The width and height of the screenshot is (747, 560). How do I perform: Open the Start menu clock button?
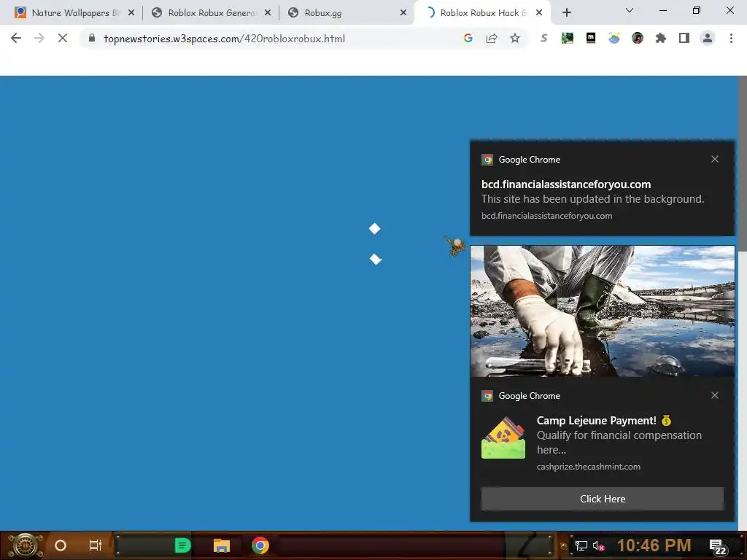(25, 545)
